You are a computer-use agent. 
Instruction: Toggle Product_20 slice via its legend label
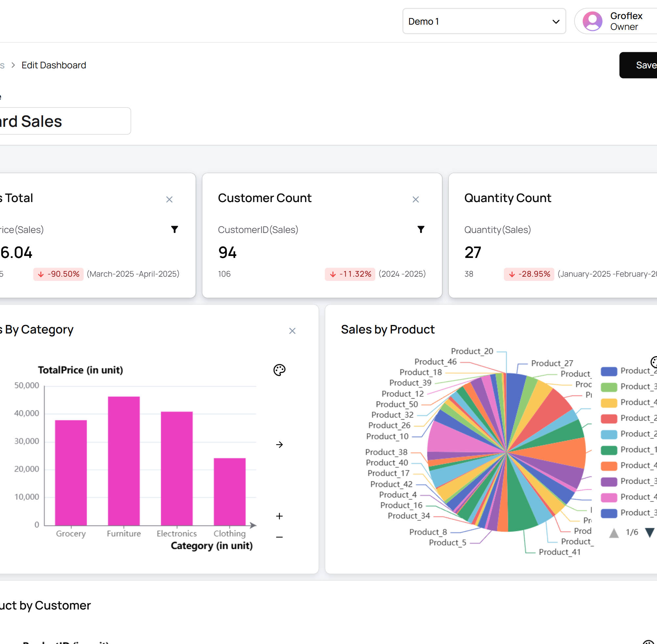[x=472, y=351]
